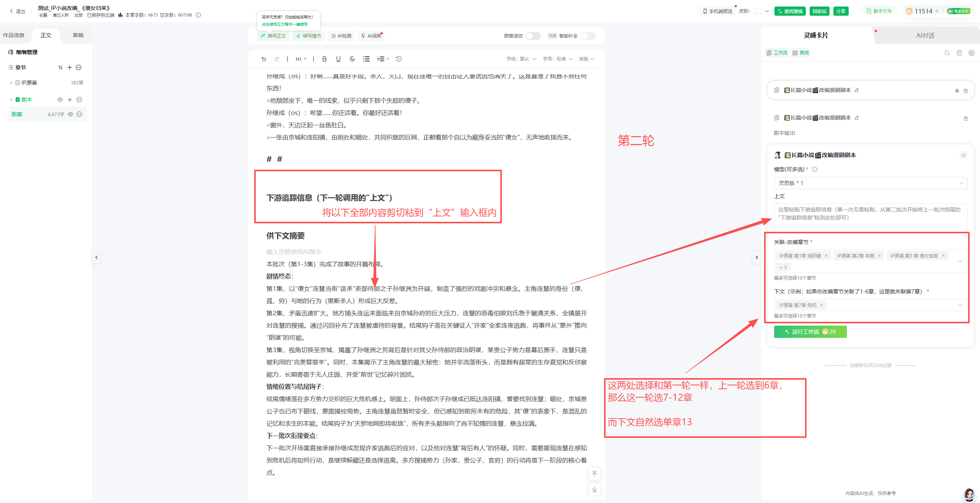This screenshot has height=503, width=980.
Task: Open settings sliders on first workflow card
Action: coord(957,91)
